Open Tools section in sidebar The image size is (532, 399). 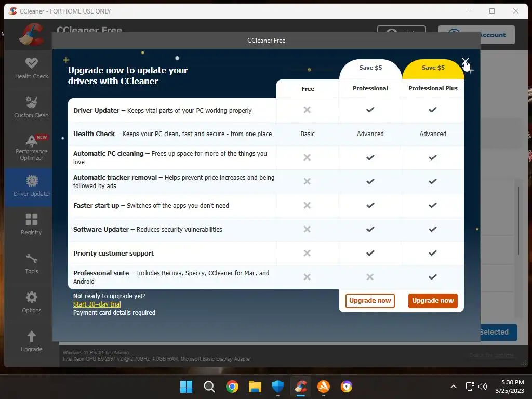[32, 263]
